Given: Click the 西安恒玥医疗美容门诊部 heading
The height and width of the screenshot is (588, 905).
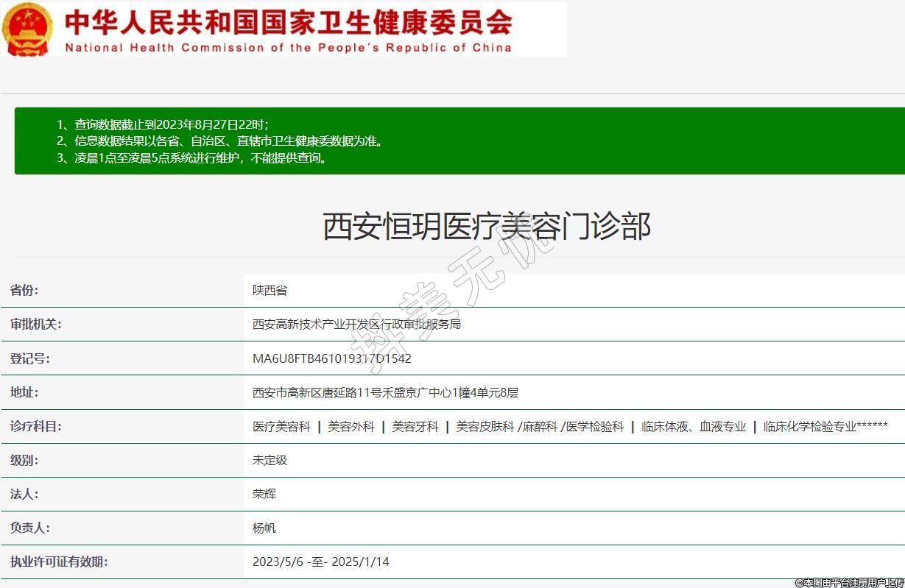Looking at the screenshot, I should pyautogui.click(x=487, y=226).
